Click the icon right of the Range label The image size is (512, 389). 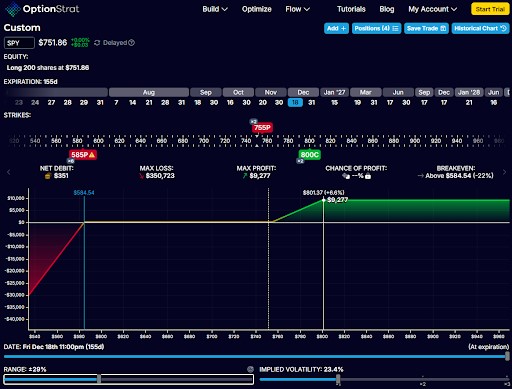click(250, 369)
